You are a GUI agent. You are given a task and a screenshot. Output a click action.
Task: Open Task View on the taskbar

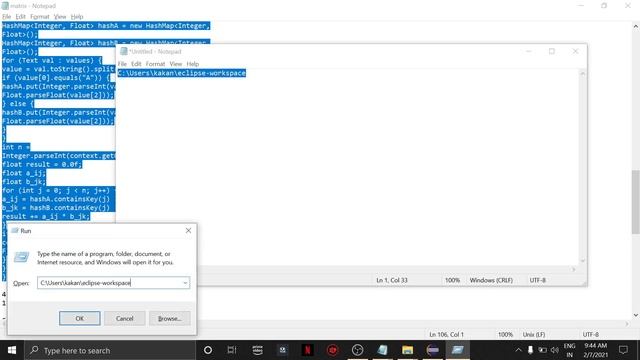click(x=232, y=350)
